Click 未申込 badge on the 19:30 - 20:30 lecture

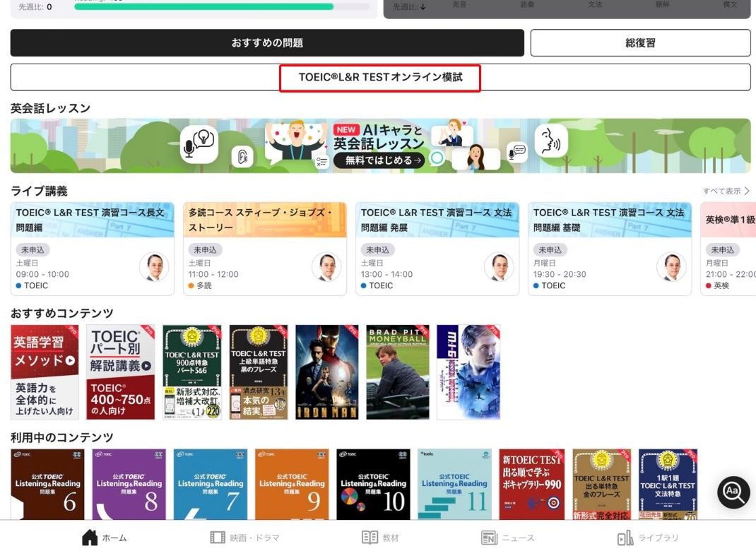550,249
